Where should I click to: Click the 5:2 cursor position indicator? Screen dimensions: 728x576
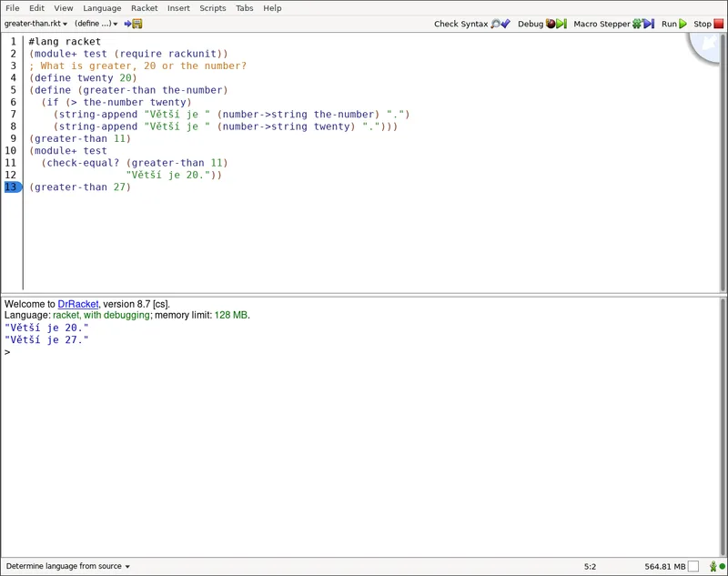pyautogui.click(x=590, y=566)
